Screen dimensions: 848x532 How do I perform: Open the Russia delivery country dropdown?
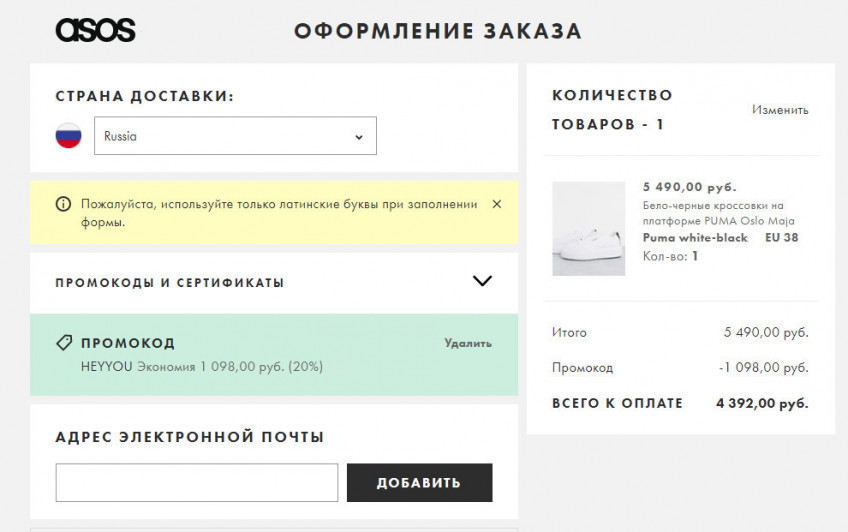(x=235, y=136)
